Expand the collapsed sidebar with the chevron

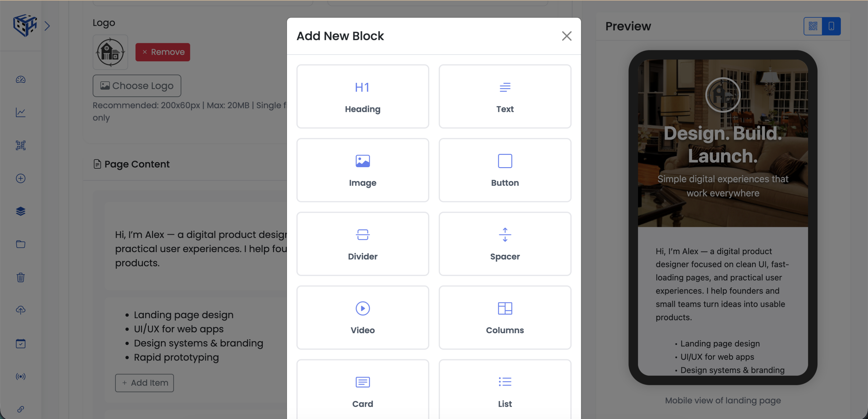point(48,26)
